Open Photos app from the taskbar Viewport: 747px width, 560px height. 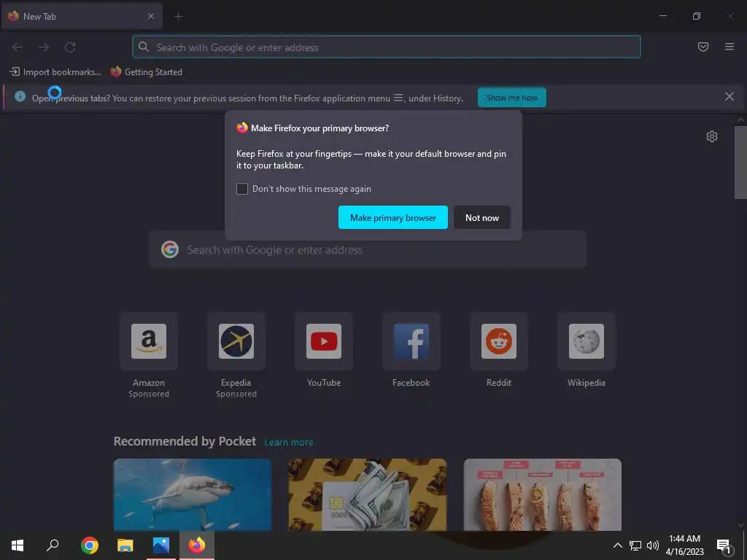point(161,545)
